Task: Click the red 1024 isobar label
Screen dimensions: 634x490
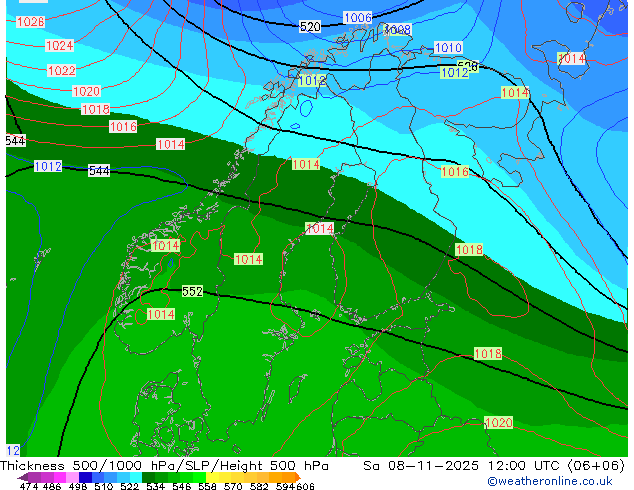Action: click(59, 45)
